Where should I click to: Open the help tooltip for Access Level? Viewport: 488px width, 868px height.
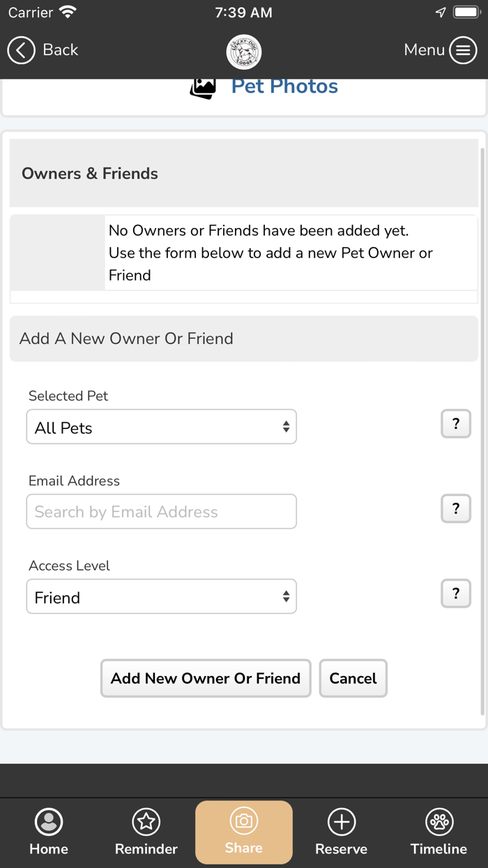pyautogui.click(x=455, y=594)
